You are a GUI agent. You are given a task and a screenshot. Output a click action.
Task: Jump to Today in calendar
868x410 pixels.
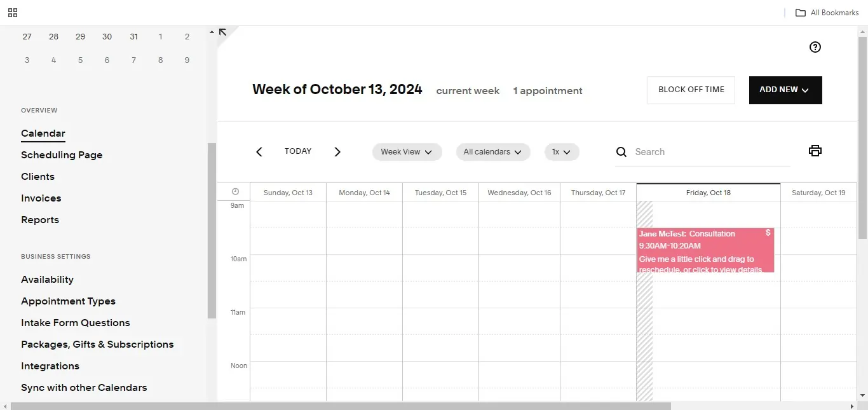[298, 151]
